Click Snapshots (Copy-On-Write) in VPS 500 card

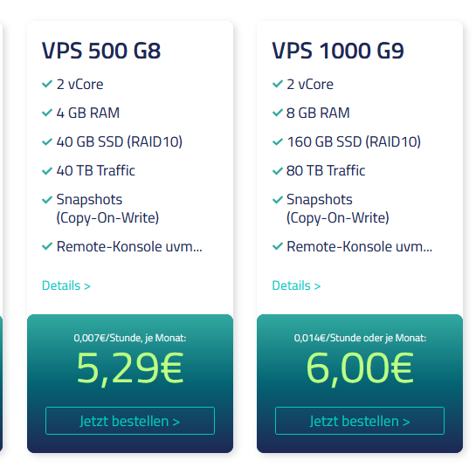tap(107, 209)
